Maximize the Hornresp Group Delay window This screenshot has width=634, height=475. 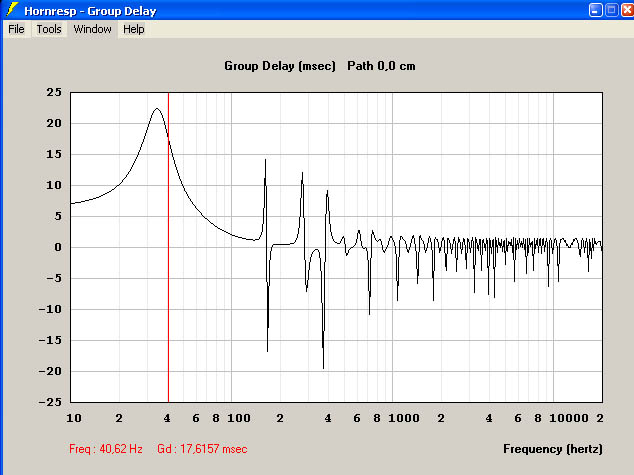pos(611,10)
